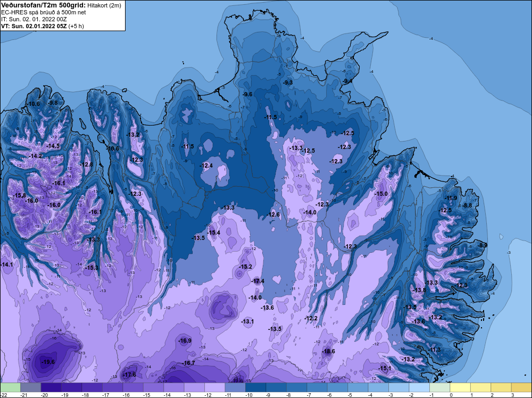Click the -17.4 temperature value
The image size is (532, 398).
coord(257,281)
